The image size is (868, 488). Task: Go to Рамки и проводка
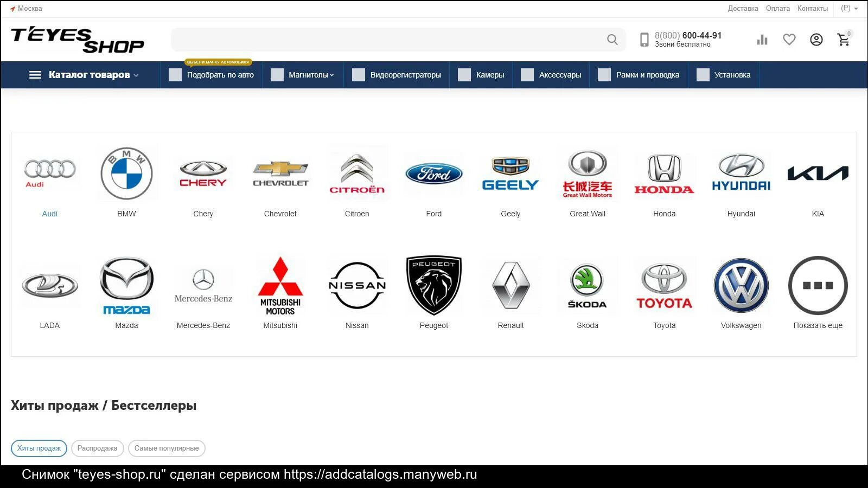click(639, 75)
